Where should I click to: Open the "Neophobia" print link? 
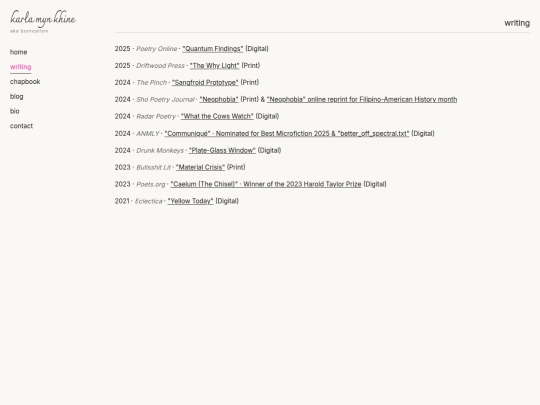[x=219, y=99]
